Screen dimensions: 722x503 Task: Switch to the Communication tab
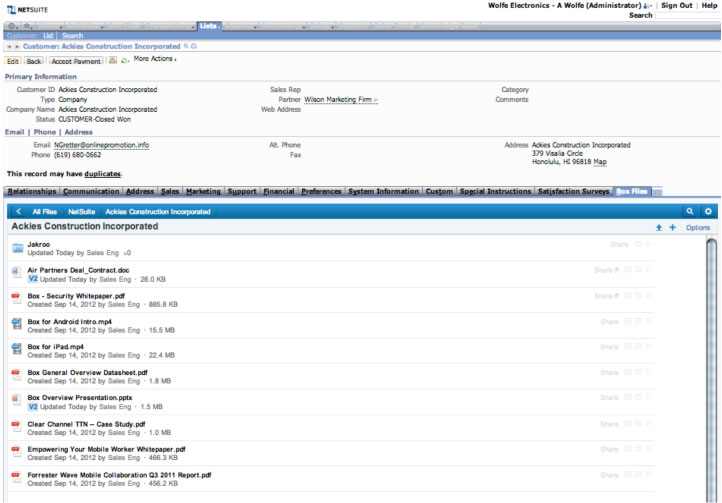tap(91, 191)
